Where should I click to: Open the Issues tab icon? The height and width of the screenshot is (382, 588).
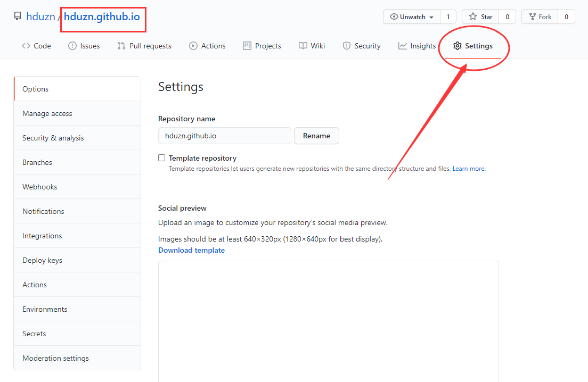click(72, 46)
